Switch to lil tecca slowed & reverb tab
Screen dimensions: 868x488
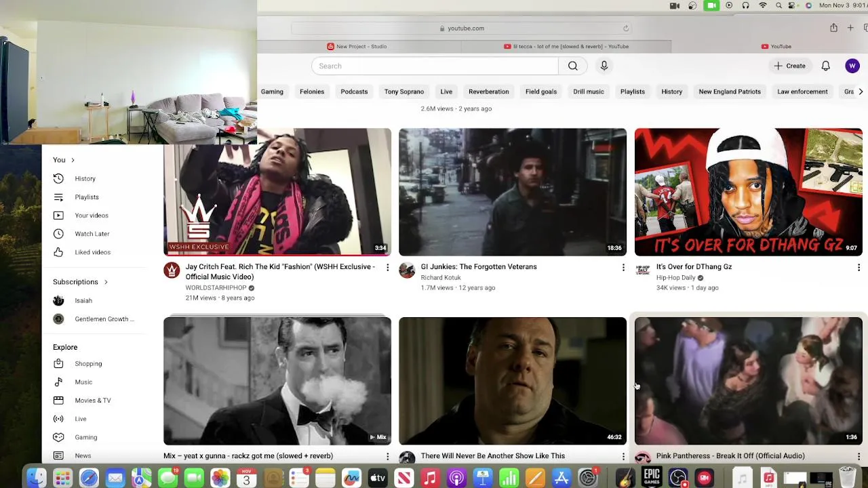pos(566,46)
